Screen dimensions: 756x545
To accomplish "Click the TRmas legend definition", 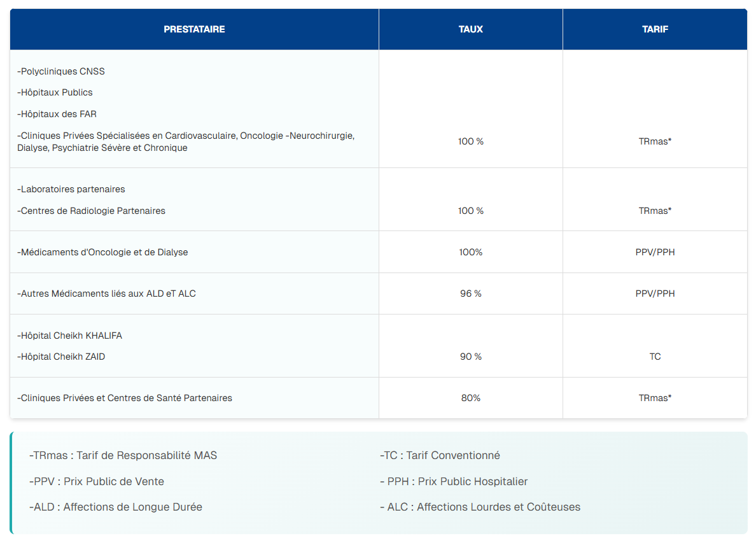I will pyautogui.click(x=123, y=455).
